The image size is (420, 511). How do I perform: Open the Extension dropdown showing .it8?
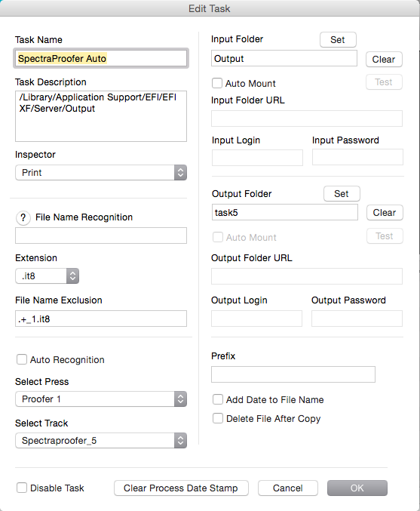pos(48,276)
